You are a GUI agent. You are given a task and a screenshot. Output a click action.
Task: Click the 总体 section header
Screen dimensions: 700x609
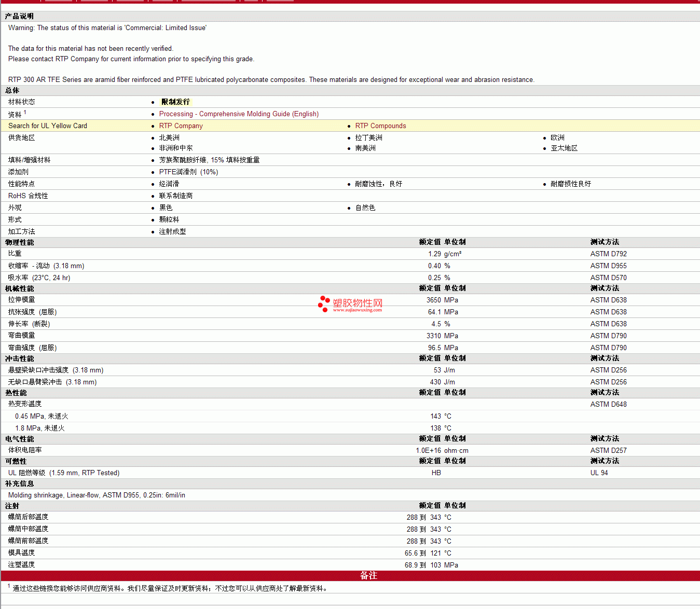(12, 90)
